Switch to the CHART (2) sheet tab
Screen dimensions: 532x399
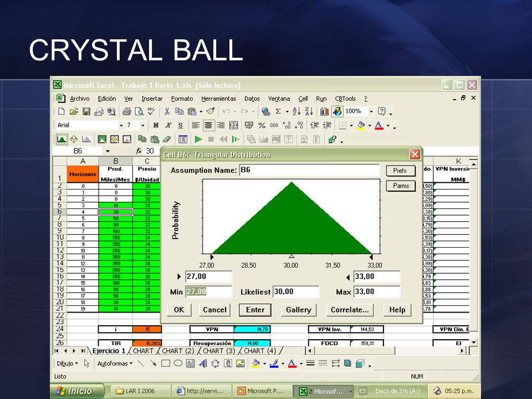[x=178, y=351]
